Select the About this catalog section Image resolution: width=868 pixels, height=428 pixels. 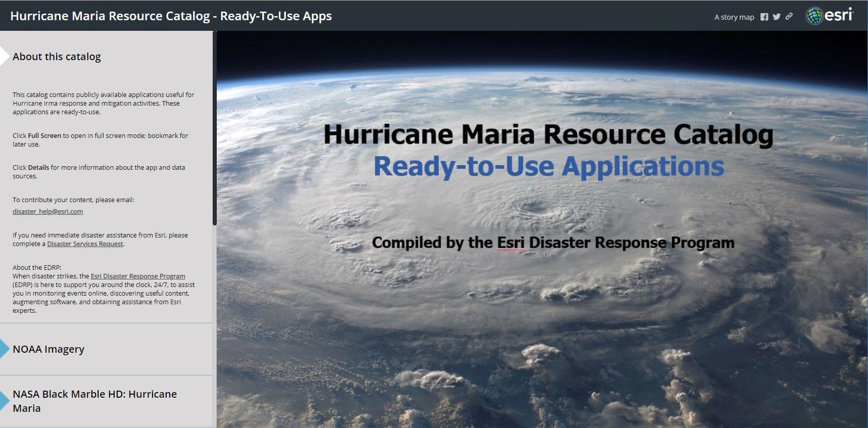click(x=57, y=57)
